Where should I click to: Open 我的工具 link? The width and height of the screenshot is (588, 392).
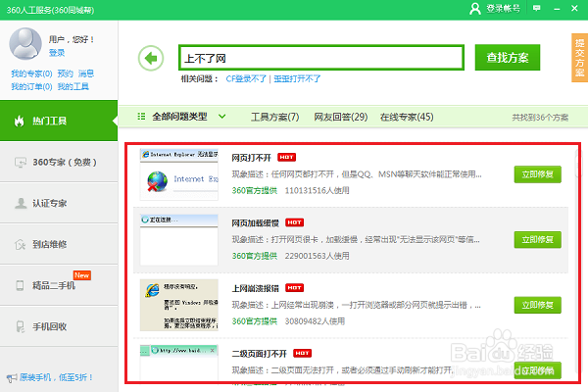[x=73, y=86]
